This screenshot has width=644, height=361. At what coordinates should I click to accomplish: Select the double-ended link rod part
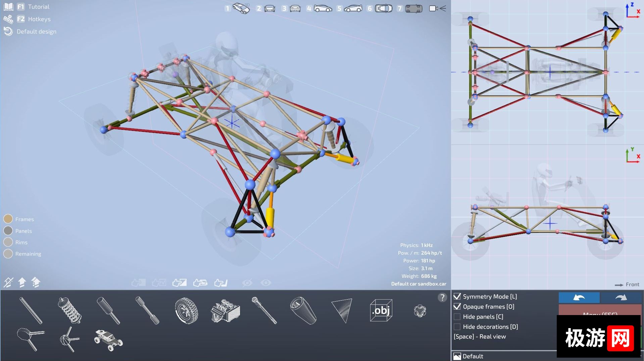pos(147,311)
